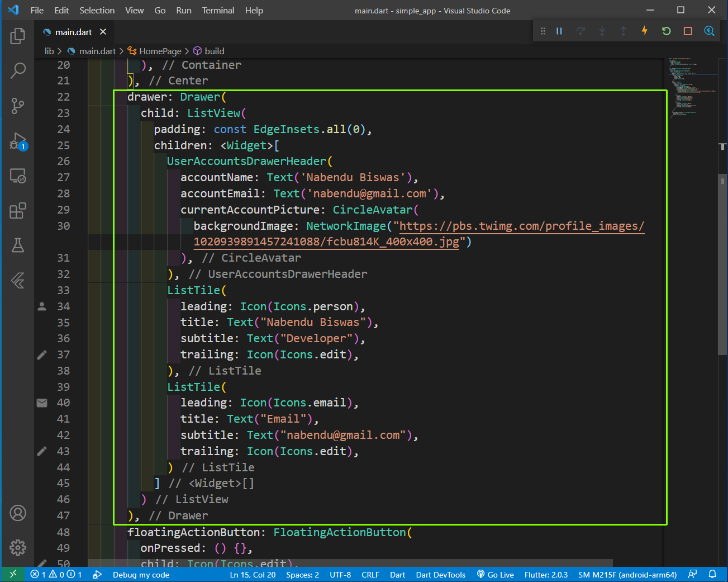The height and width of the screenshot is (582, 728).
Task: Open the Manage gear menu
Action: 18,547
